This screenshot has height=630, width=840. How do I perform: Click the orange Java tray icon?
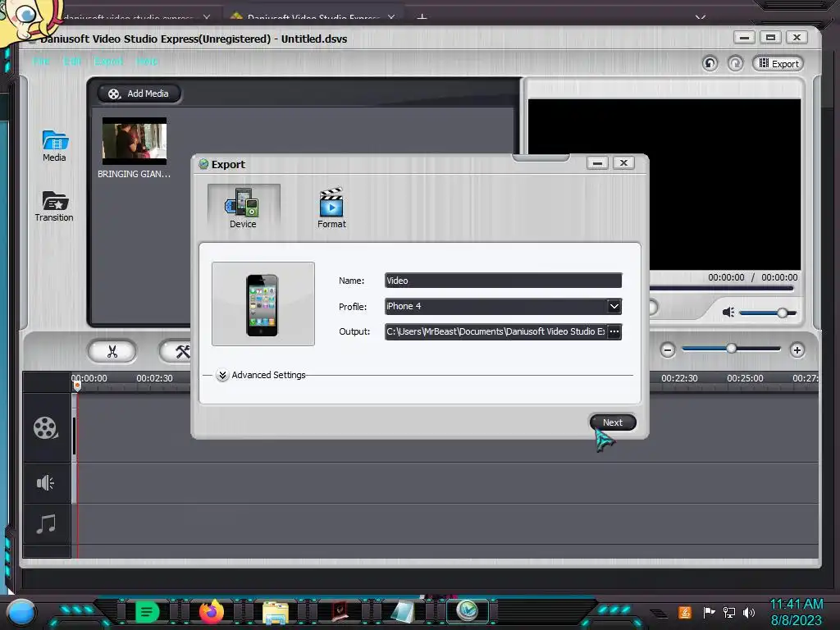[x=685, y=612]
